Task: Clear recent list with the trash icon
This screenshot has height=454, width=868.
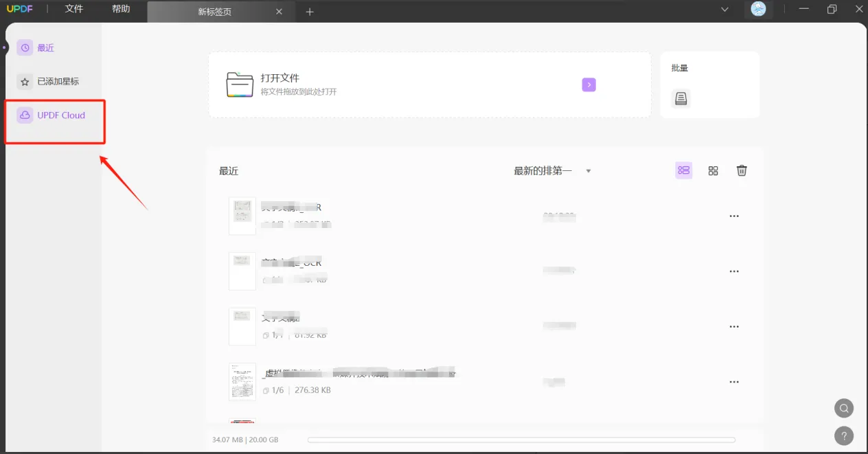Action: point(742,171)
